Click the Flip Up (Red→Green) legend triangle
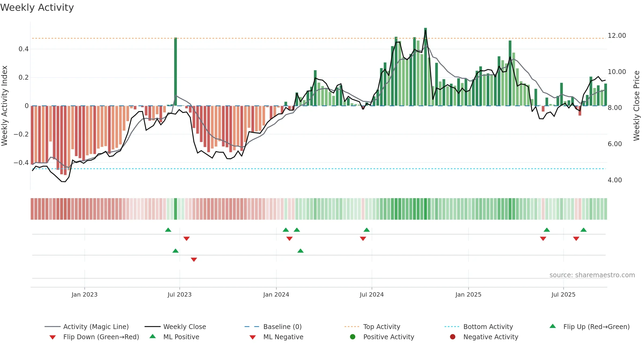 tap(553, 326)
